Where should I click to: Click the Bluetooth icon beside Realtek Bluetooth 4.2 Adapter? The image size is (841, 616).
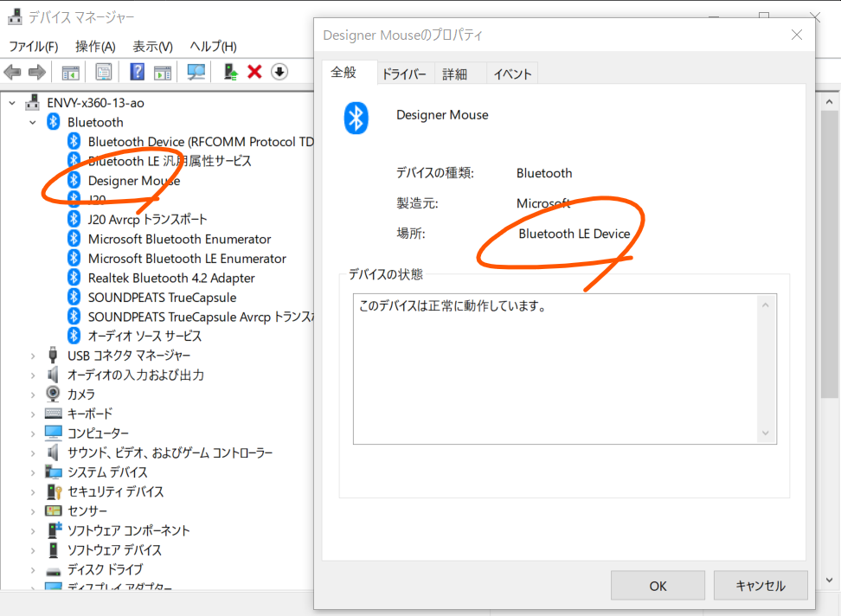[x=74, y=278]
